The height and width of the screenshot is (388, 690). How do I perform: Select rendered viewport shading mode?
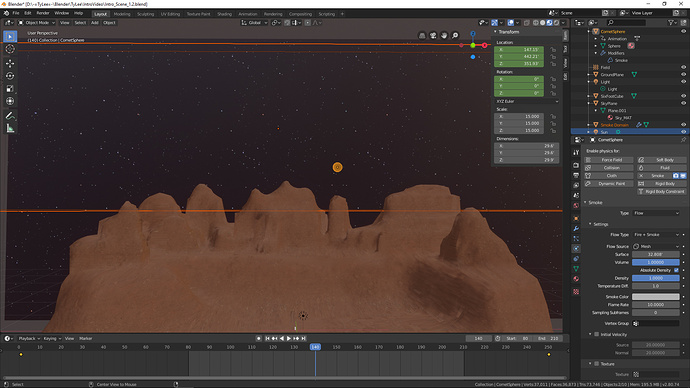pos(557,22)
